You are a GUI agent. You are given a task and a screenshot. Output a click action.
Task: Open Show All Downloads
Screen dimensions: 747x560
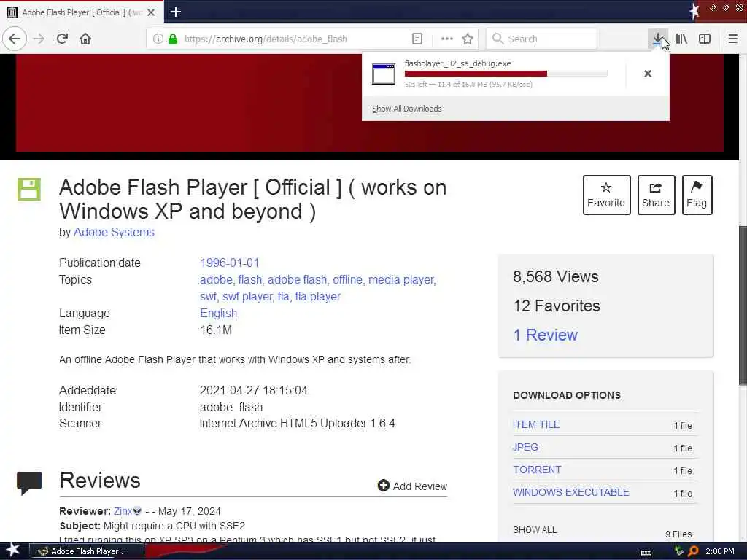point(407,109)
